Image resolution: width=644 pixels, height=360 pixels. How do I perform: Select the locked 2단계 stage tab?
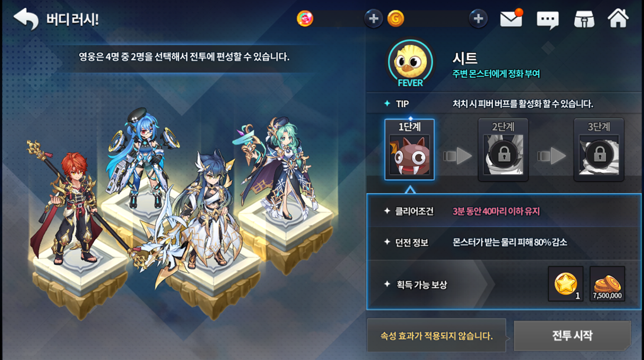click(x=503, y=150)
